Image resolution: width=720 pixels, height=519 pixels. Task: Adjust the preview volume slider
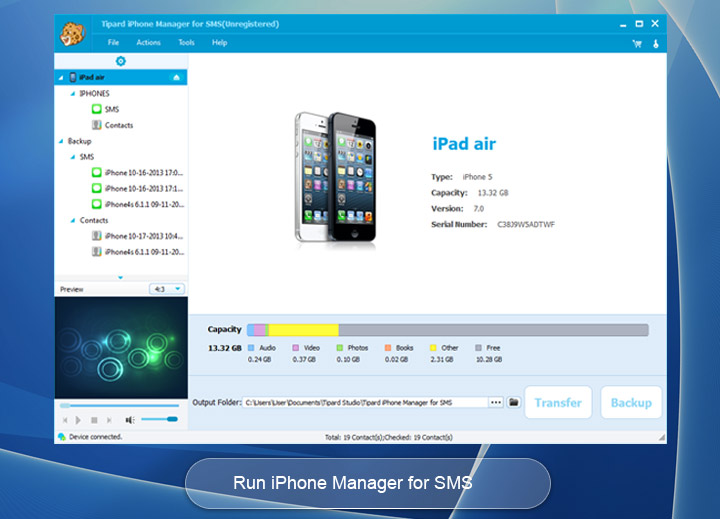click(x=159, y=419)
